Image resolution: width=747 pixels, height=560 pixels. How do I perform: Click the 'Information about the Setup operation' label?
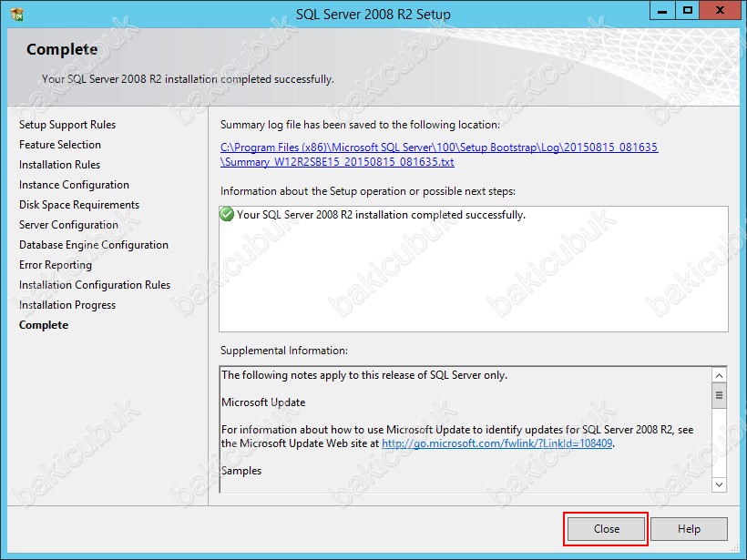(368, 191)
